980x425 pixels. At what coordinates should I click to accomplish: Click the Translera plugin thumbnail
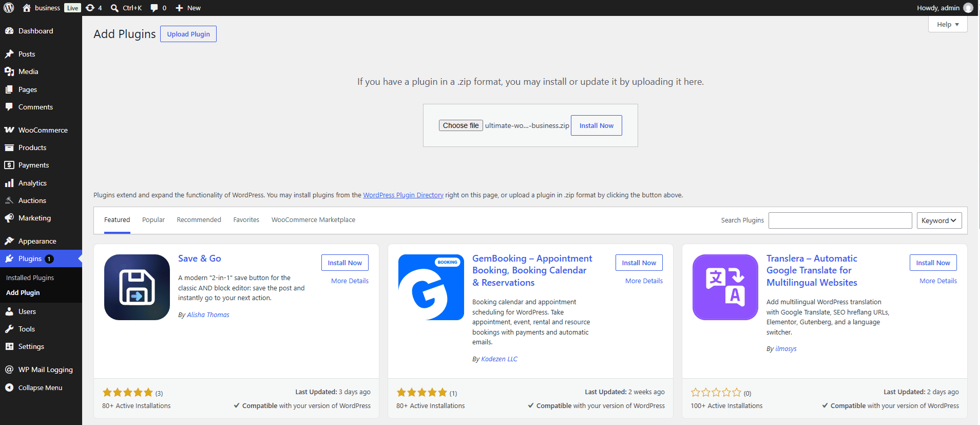pos(725,287)
